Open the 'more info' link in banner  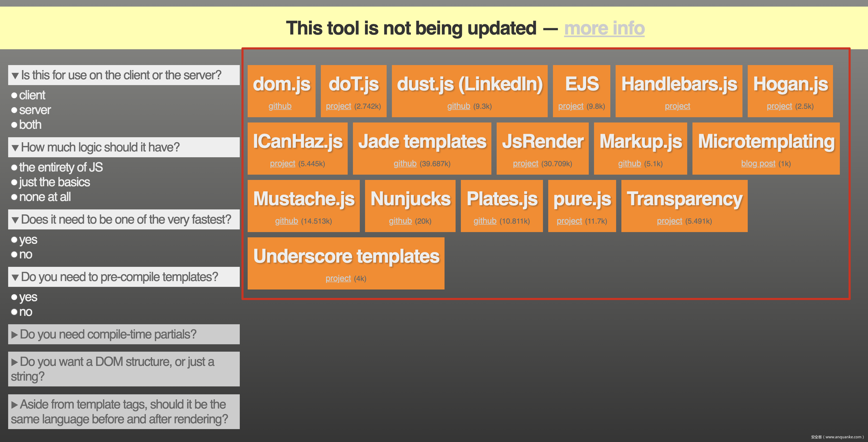click(604, 28)
